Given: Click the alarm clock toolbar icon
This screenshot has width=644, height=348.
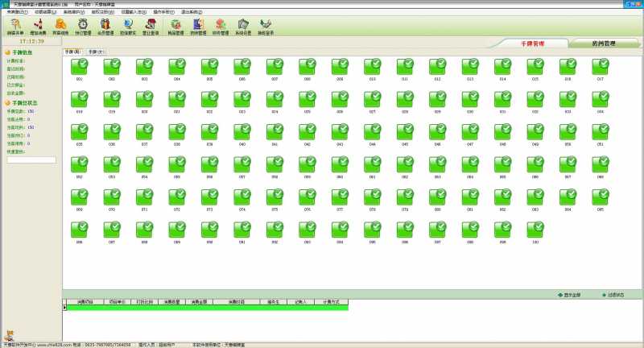Looking at the screenshot, I should coord(83,27).
